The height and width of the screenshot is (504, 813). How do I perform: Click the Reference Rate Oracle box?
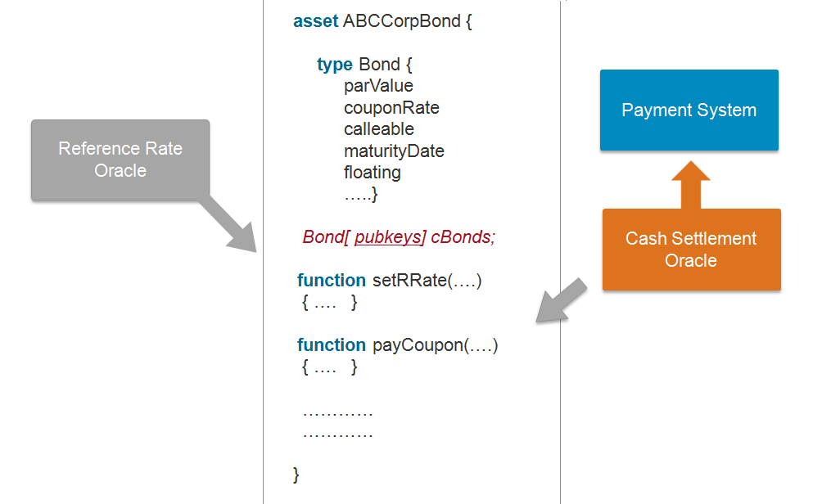[120, 160]
